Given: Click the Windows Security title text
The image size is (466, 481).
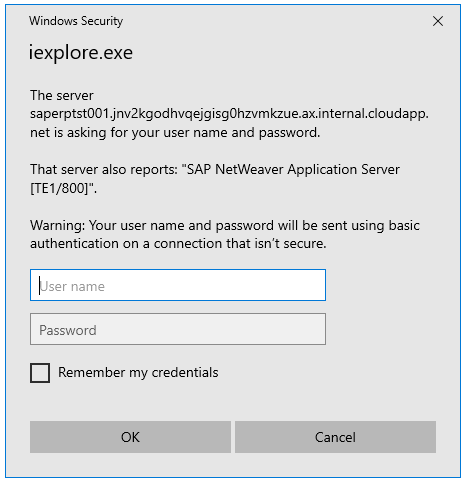Looking at the screenshot, I should tap(76, 21).
